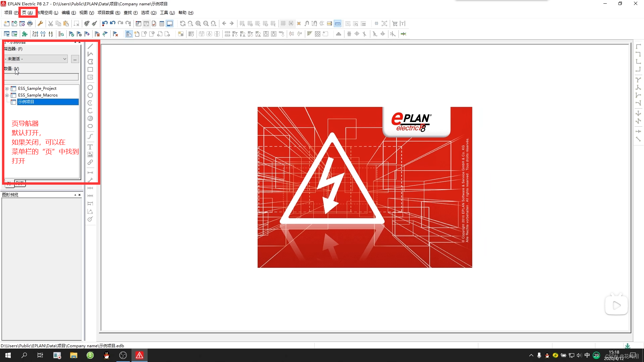Click the ... button beside filter dropdown
Screen dimensions: 644x362
tap(75, 59)
